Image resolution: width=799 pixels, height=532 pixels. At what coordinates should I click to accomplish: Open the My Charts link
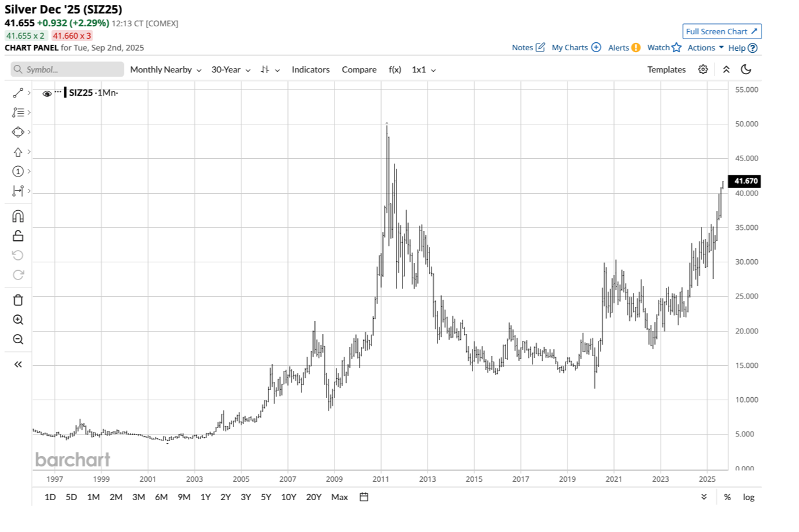click(576, 47)
